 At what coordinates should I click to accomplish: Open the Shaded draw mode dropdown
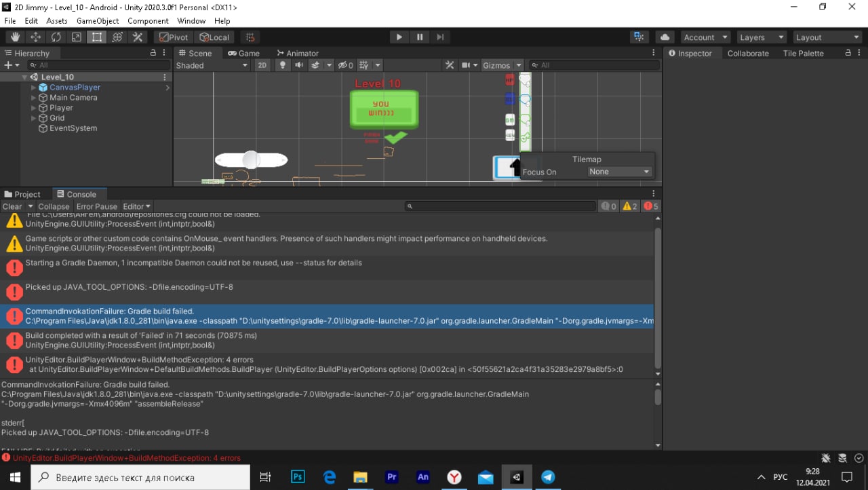pyautogui.click(x=212, y=65)
